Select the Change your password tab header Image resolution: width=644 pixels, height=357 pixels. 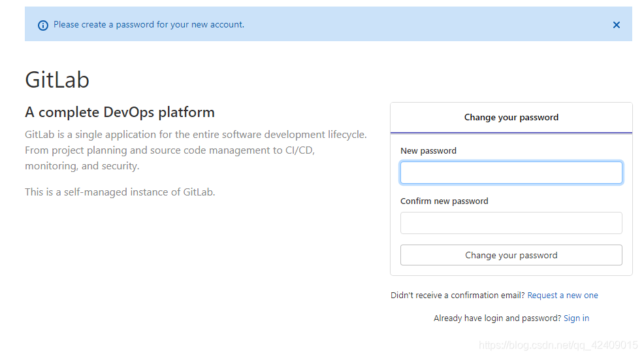coord(511,118)
